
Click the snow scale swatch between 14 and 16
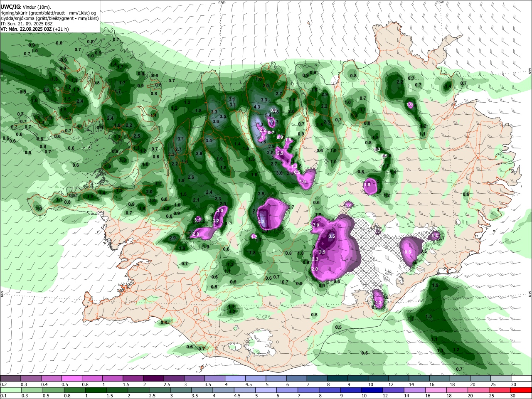[x=419, y=378]
